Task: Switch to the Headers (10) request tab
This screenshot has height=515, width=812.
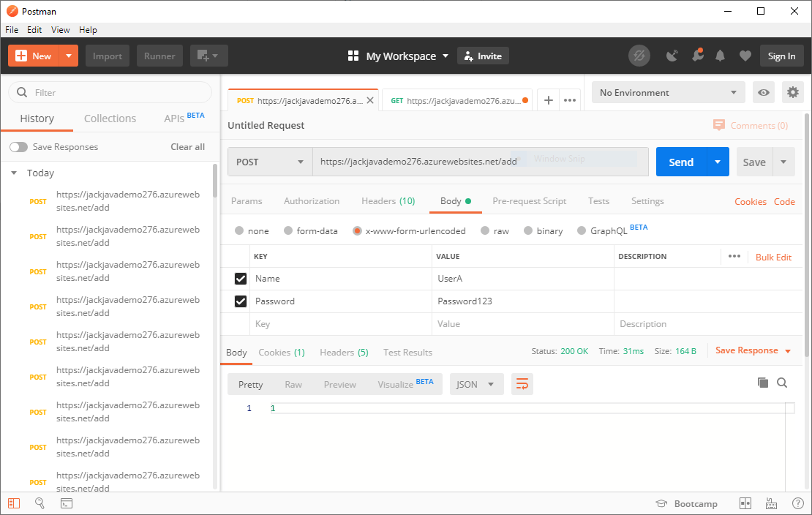Action: (x=388, y=201)
